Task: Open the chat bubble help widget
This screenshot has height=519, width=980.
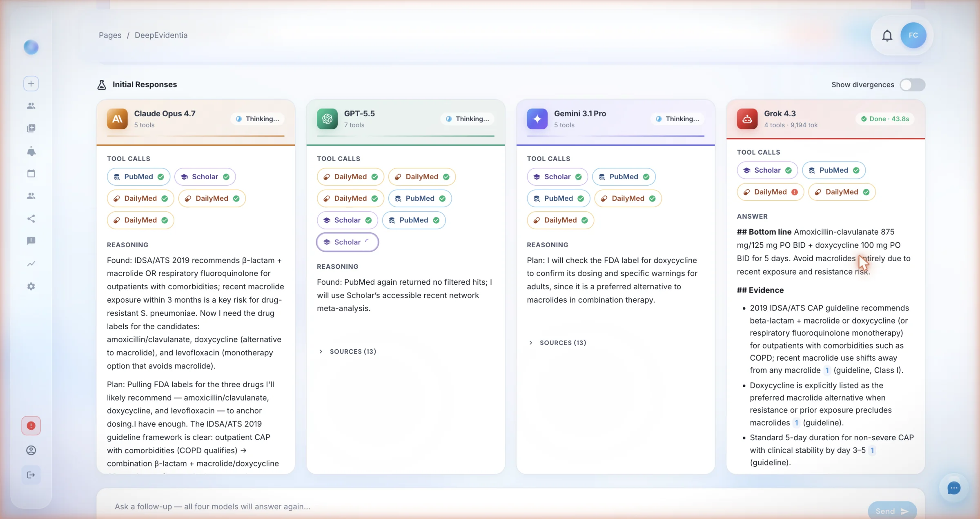Action: [954, 488]
